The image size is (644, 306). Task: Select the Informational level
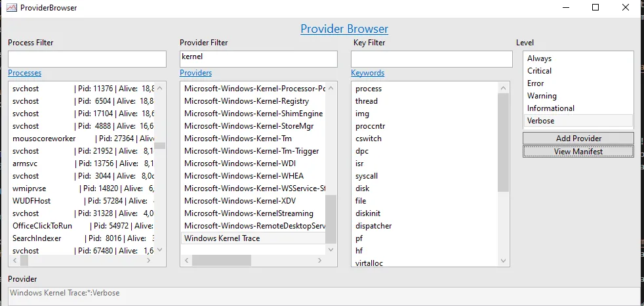(578, 108)
